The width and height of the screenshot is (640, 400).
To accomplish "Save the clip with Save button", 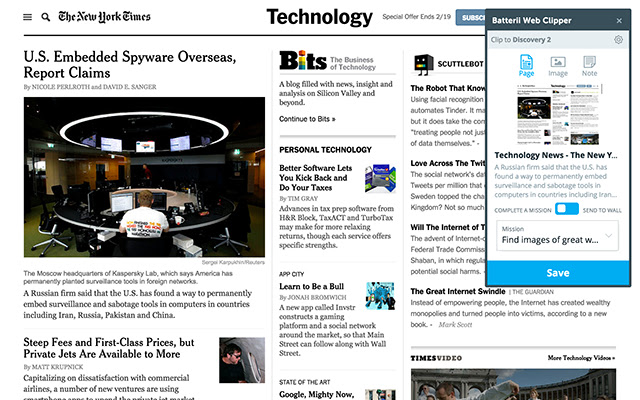I will point(558,273).
